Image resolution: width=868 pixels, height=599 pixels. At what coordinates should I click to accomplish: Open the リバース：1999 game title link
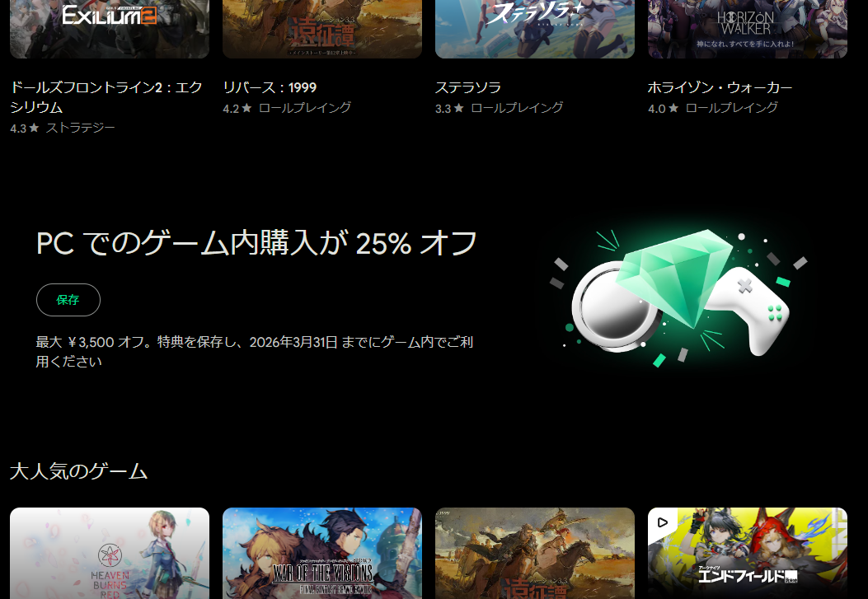pos(270,87)
